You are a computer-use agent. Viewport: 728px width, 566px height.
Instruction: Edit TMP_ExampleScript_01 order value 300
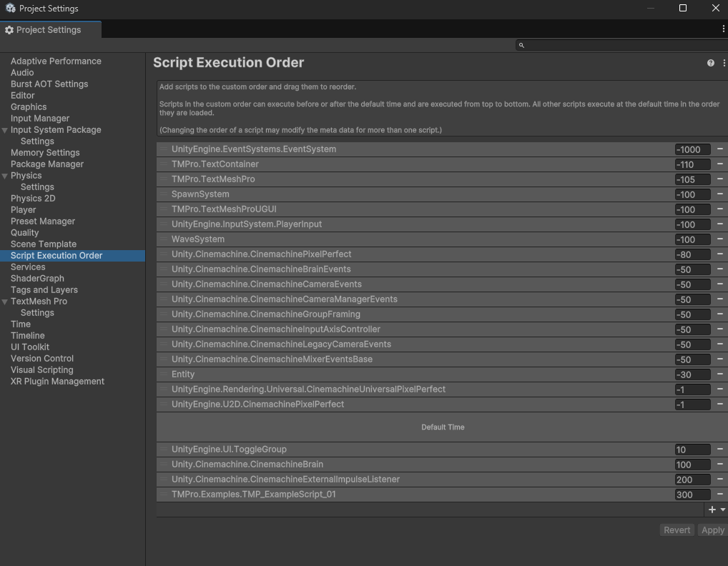click(x=692, y=495)
